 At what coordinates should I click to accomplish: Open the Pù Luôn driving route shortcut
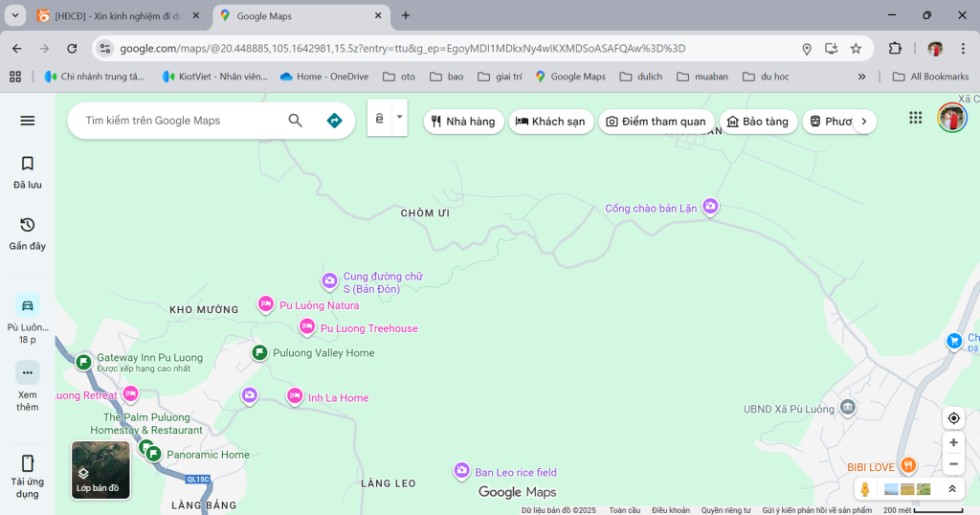click(28, 319)
